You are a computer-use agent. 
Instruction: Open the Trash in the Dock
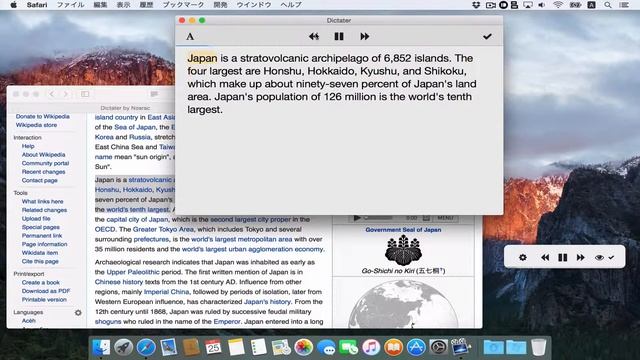pos(539,347)
